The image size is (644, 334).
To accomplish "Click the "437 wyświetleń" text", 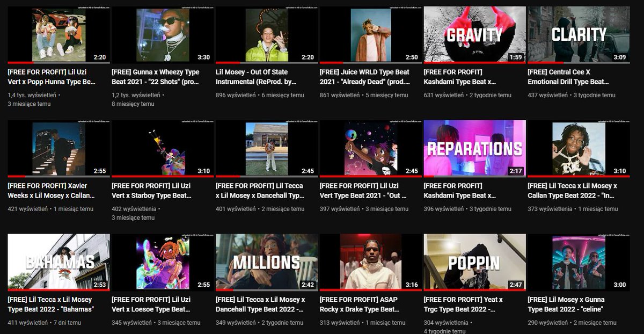I will click(547, 95).
